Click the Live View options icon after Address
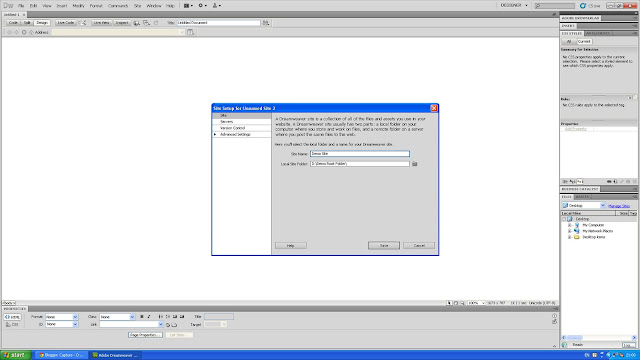Viewport: 640px width, 360px height. [x=191, y=32]
